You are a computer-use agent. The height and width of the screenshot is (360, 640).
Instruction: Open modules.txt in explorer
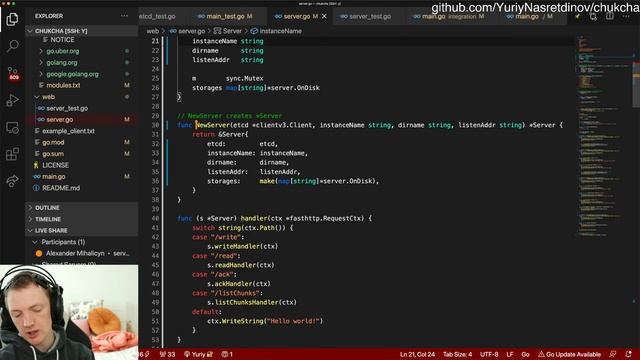[63, 85]
